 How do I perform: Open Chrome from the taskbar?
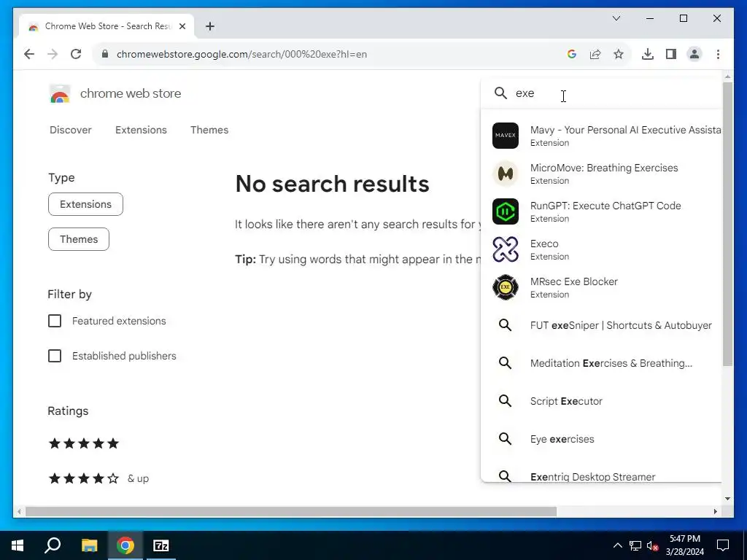pos(125,545)
